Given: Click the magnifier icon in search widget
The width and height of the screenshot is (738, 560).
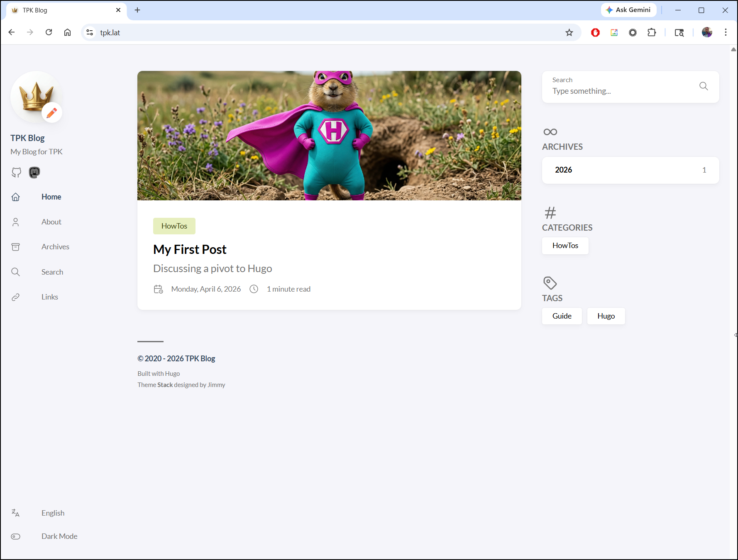Looking at the screenshot, I should [x=704, y=86].
